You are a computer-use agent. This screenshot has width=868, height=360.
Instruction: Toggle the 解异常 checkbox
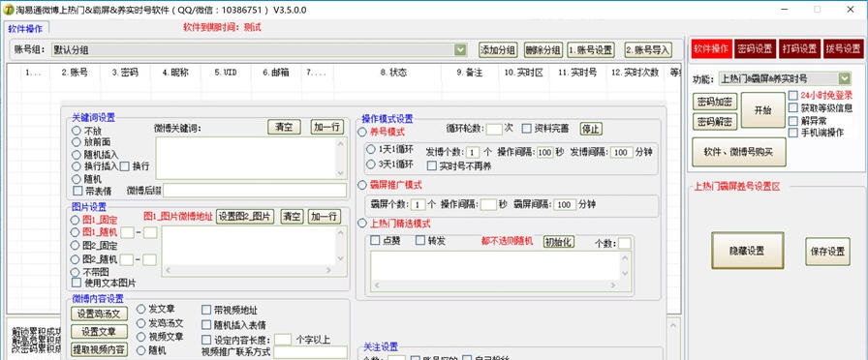point(793,120)
